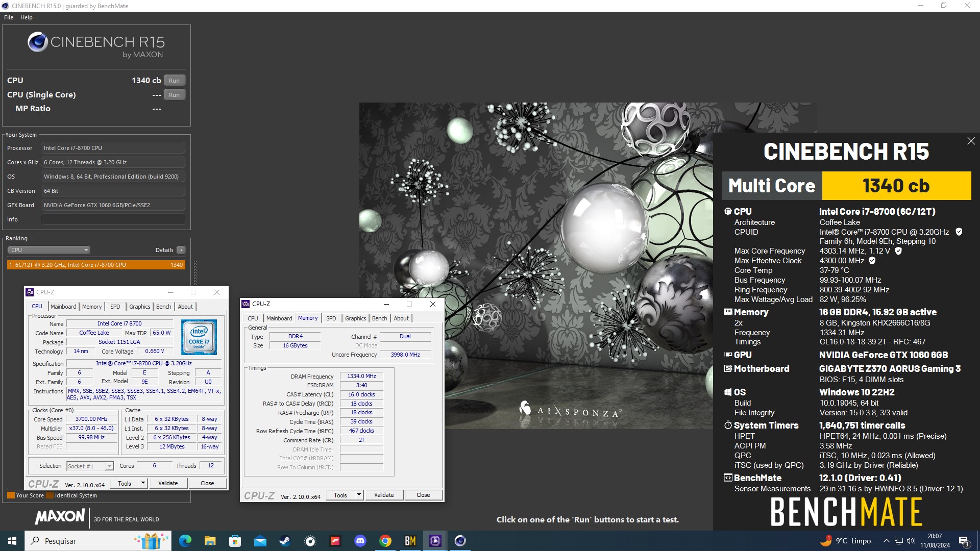The width and height of the screenshot is (980, 551).
Task: Switch to SPD tab in left CPU-Z
Action: tap(115, 307)
